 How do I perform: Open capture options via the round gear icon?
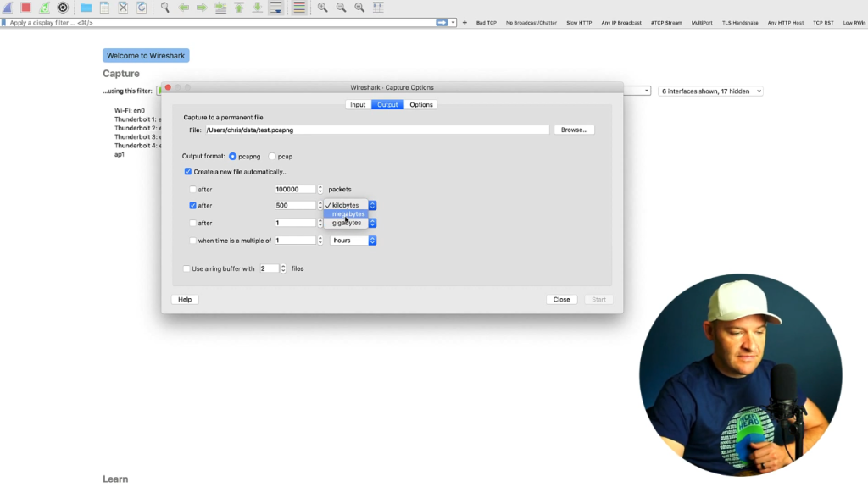point(63,8)
